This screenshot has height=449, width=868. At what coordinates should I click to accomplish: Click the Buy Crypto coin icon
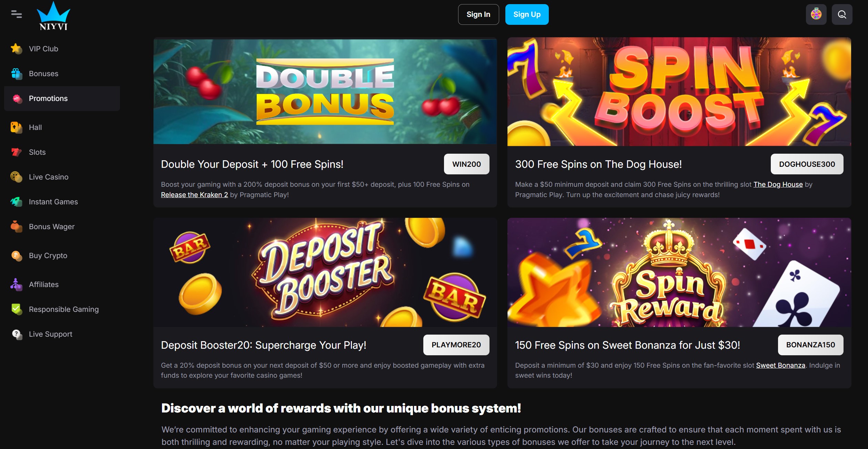16,255
